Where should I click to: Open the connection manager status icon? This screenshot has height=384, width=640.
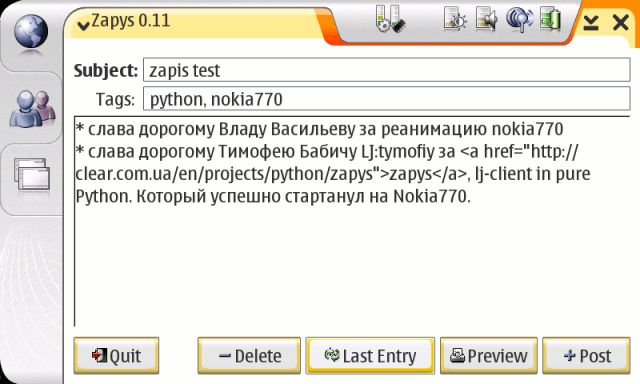[x=390, y=19]
